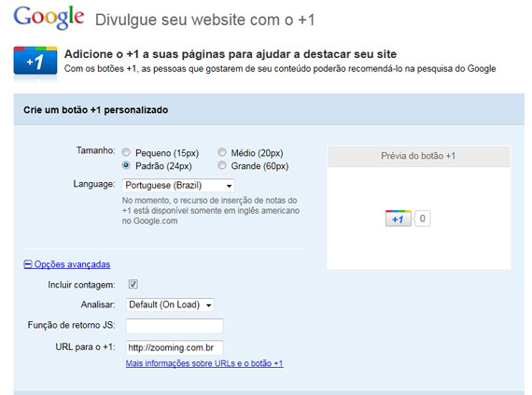
Task: Open Mais informações sobre URLs e o botão +1 link
Action: pos(204,363)
